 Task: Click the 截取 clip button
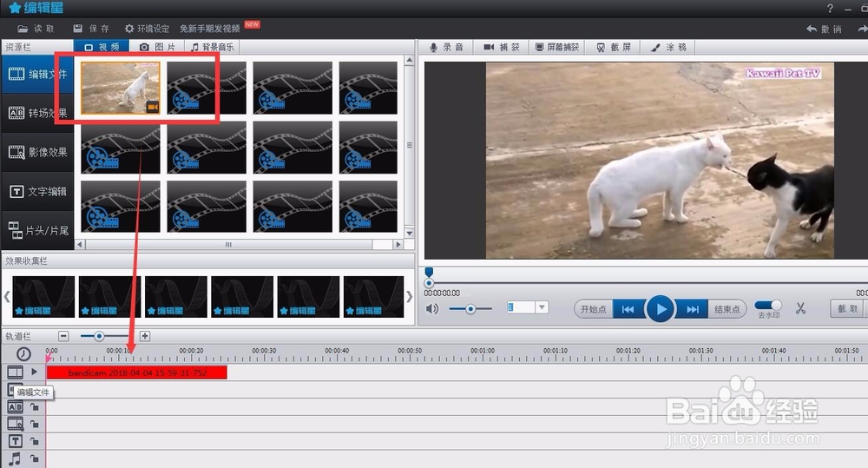pyautogui.click(x=848, y=308)
